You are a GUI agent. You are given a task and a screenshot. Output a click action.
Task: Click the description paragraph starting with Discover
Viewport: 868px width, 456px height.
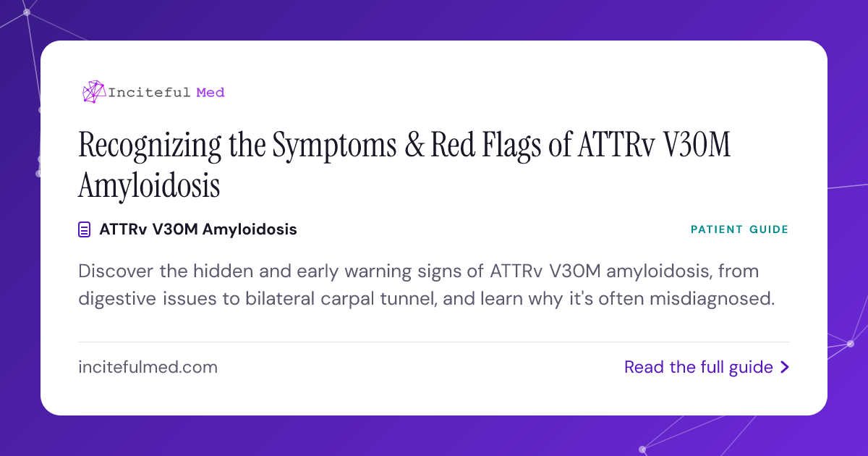click(x=427, y=285)
